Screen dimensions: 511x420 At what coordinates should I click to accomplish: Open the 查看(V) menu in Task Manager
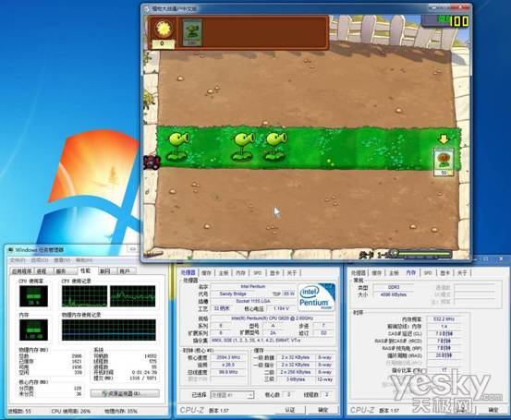tap(62, 260)
